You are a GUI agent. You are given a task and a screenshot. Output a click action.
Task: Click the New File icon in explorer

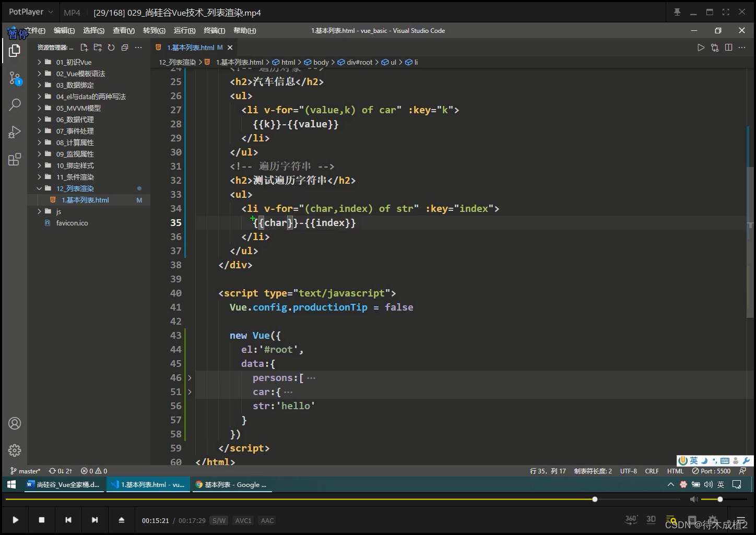tap(84, 47)
